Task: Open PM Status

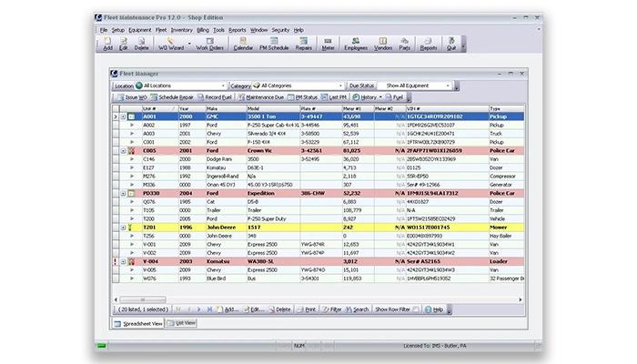Action: [x=303, y=97]
